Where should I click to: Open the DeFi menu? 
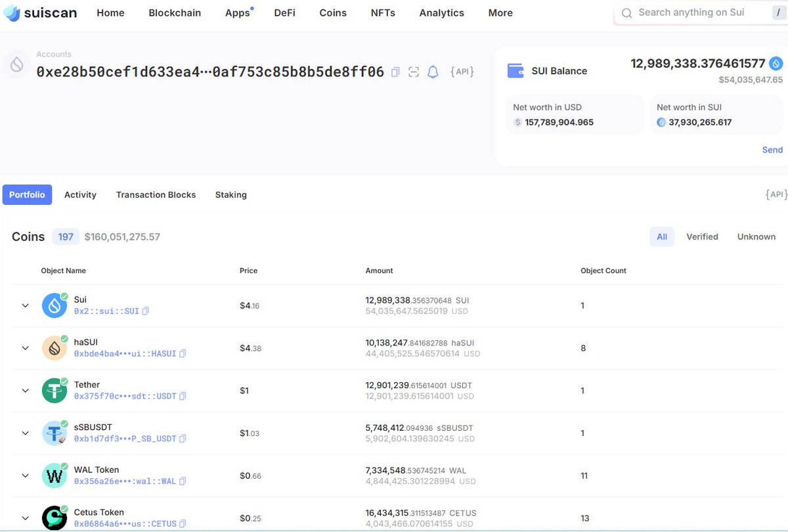point(284,12)
